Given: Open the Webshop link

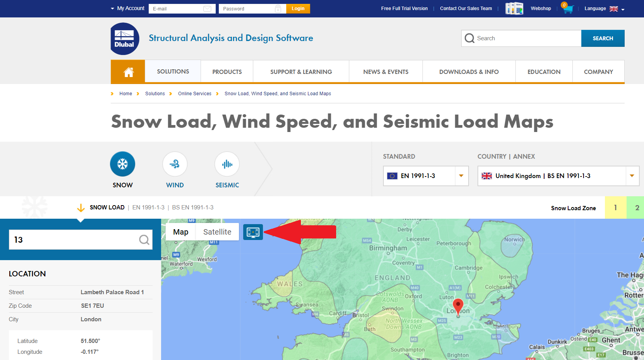Looking at the screenshot, I should [541, 9].
